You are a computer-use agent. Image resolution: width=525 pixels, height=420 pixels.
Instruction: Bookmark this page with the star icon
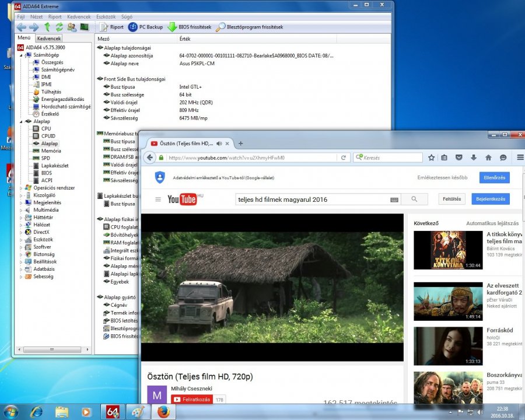click(431, 157)
